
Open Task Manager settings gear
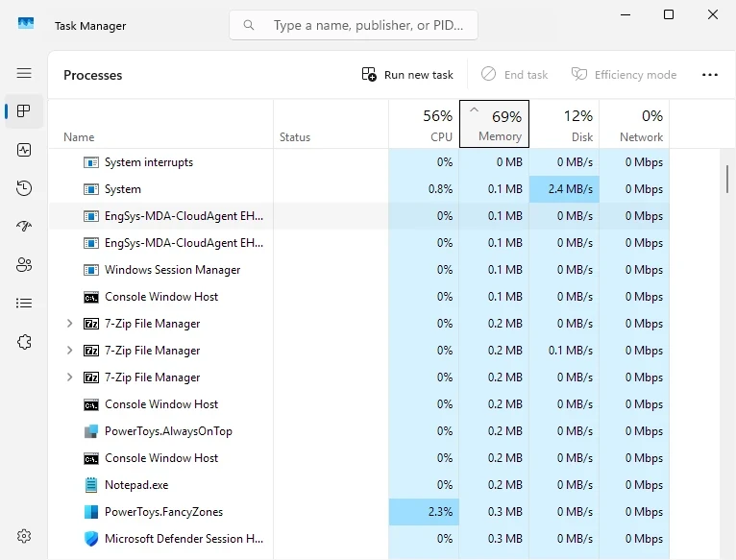tap(24, 536)
